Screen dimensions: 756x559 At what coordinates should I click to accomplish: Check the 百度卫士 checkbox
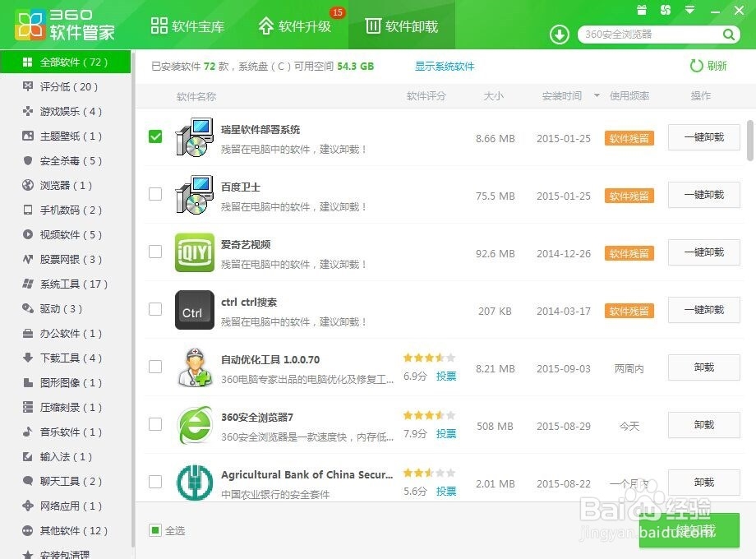155,194
